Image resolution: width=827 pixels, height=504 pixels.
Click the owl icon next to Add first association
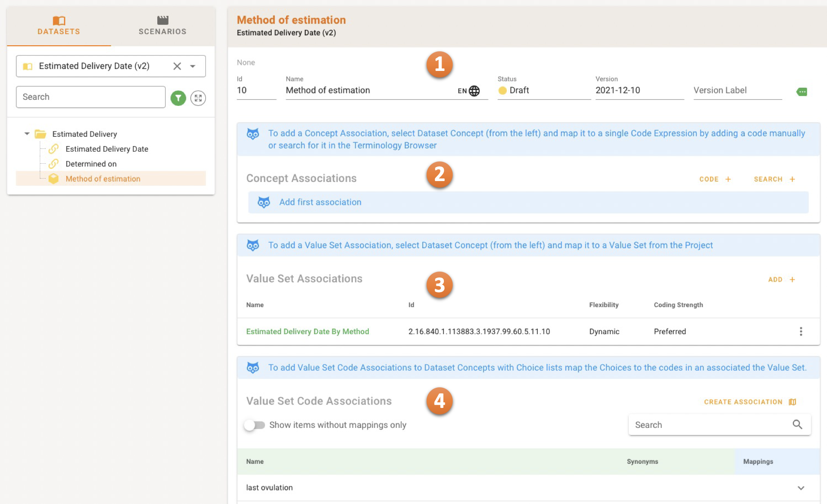(x=264, y=202)
